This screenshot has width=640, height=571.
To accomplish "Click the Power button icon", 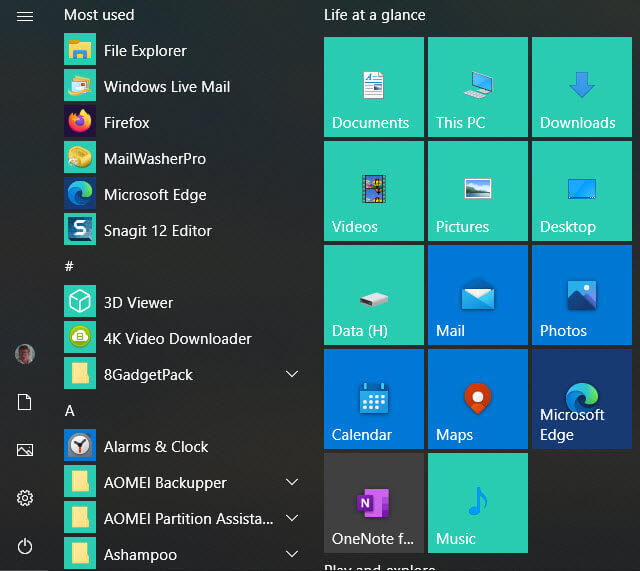I will coord(25,546).
